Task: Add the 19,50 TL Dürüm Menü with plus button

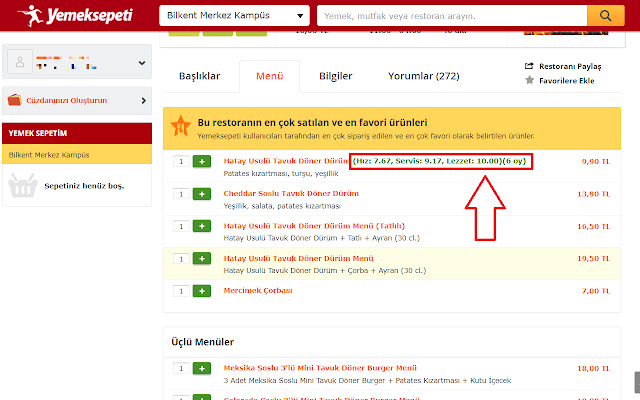Action: point(202,258)
